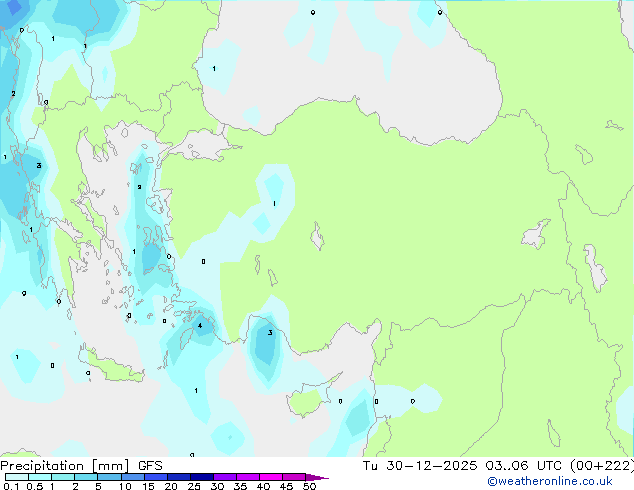Choose the 2–5 mm legend color box
This screenshot has height=490, width=634.
tap(86, 477)
